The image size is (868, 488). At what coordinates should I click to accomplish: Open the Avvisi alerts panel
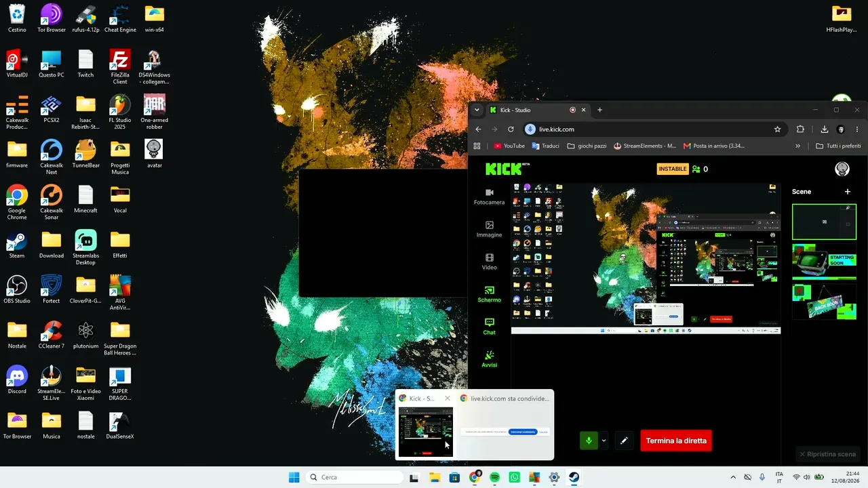[x=489, y=359]
